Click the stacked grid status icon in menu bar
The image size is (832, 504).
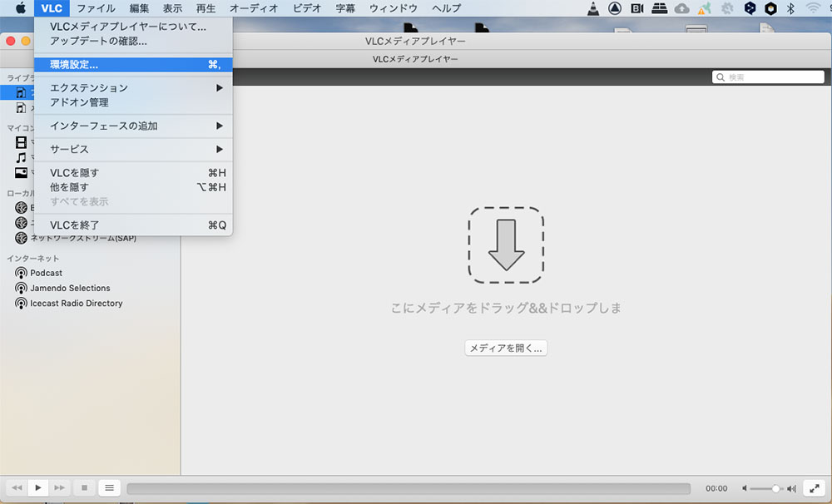pos(660,8)
